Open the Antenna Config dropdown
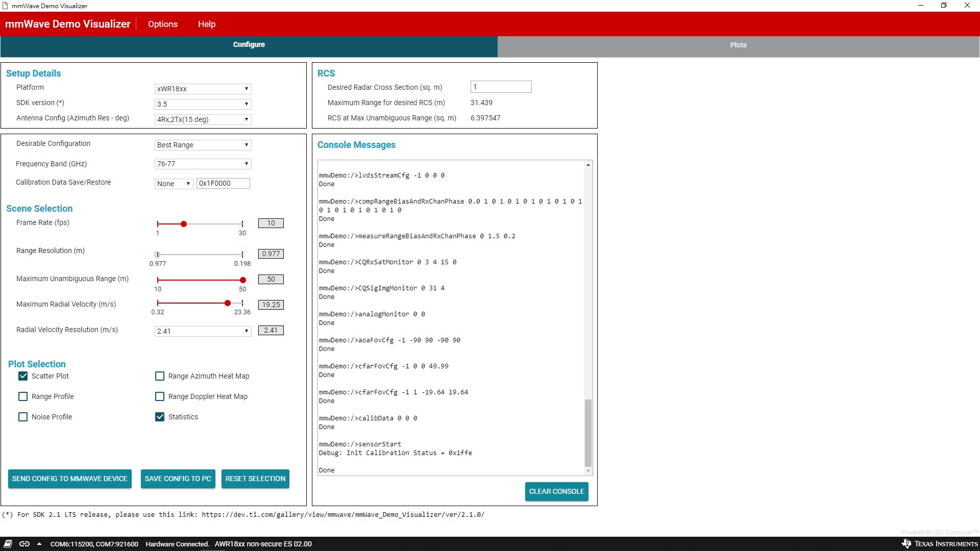 (x=203, y=119)
